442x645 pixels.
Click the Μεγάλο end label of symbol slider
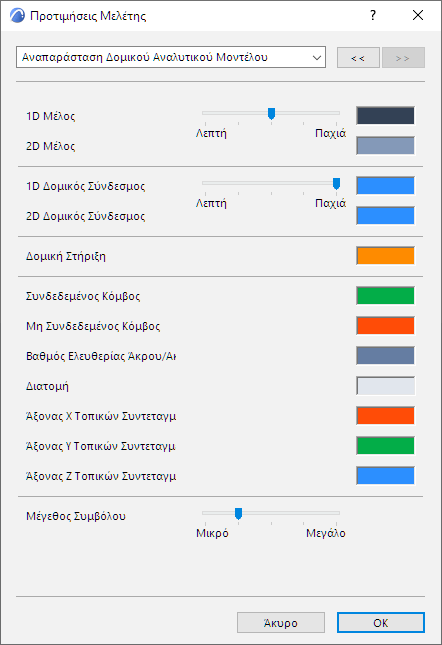pos(326,533)
